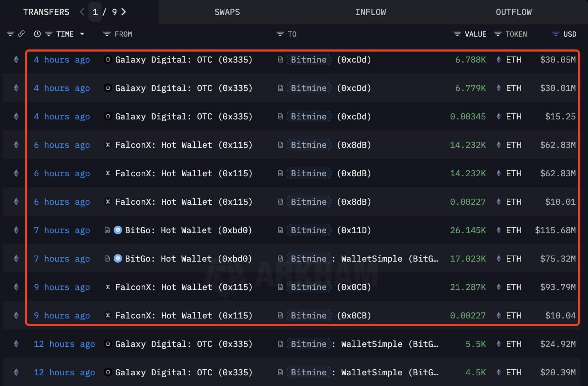Open the OUTFLOW tab
The height and width of the screenshot is (386, 588).
(513, 12)
